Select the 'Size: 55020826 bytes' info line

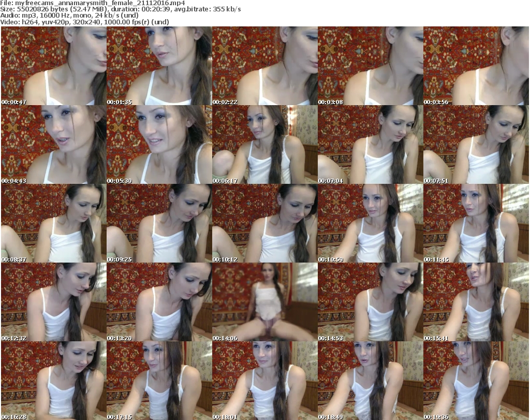tap(121, 9)
